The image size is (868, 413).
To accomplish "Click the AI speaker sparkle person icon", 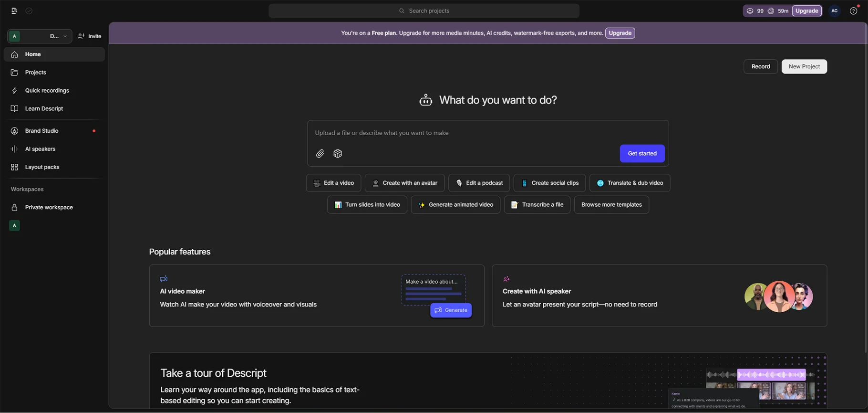I will tap(506, 279).
